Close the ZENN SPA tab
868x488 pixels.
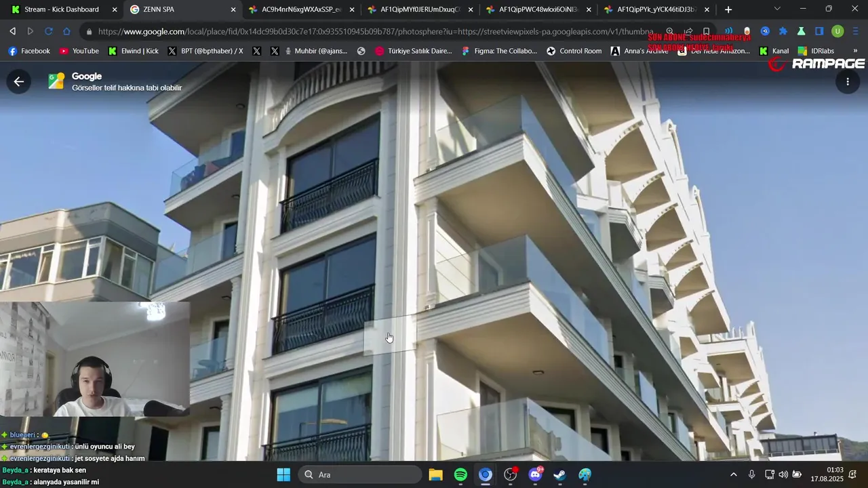[233, 9]
